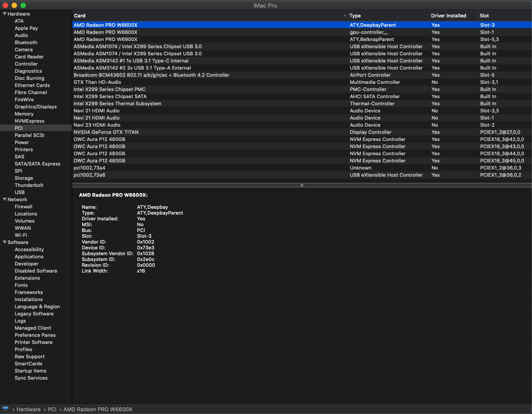Select Diagnostics in the sidebar
This screenshot has height=414, width=532.
coord(28,71)
